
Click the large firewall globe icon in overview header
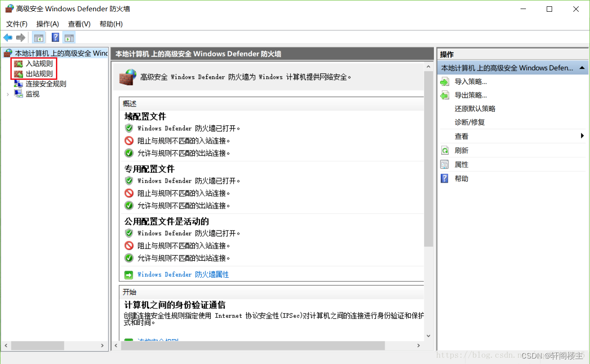click(128, 76)
